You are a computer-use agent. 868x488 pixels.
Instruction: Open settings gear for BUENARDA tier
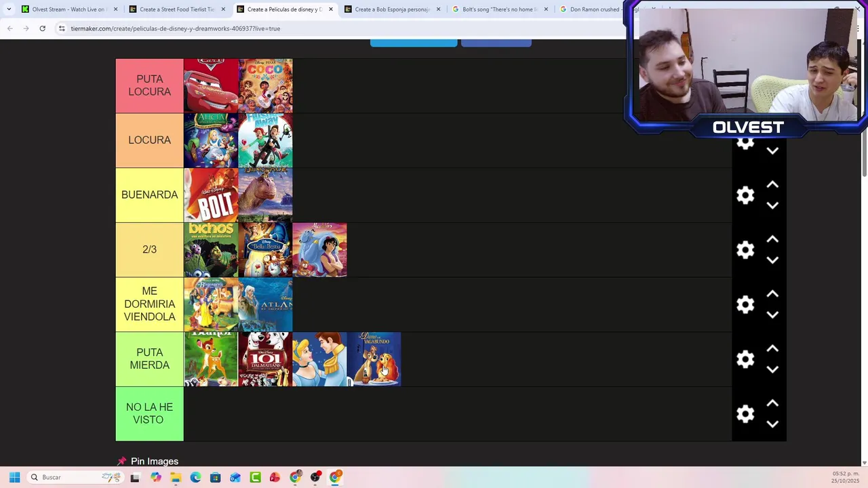point(745,195)
